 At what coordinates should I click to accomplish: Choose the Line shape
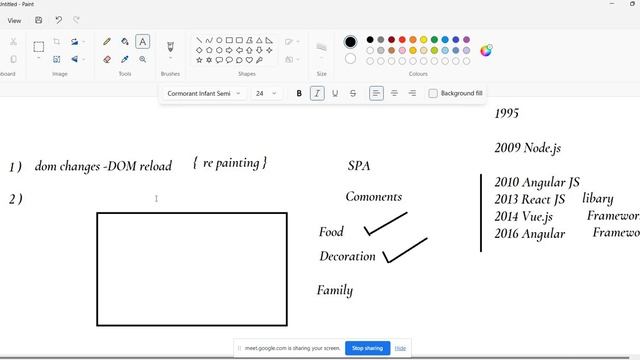coord(199,40)
